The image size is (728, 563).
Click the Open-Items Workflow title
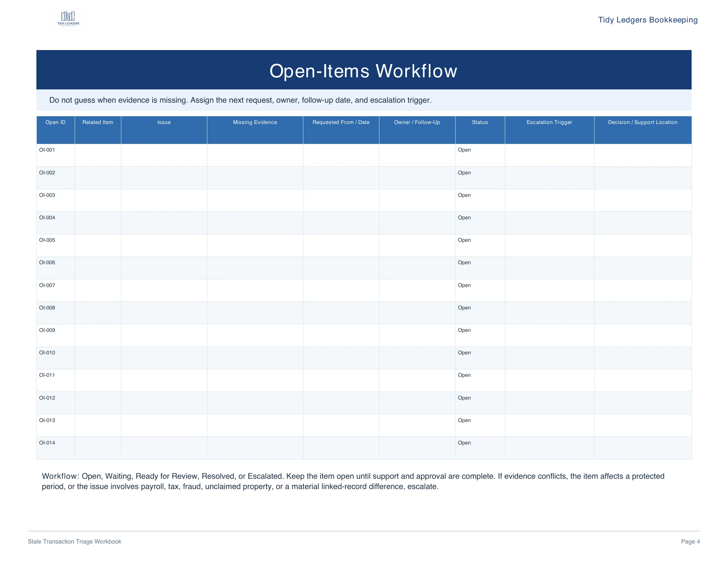(x=363, y=71)
